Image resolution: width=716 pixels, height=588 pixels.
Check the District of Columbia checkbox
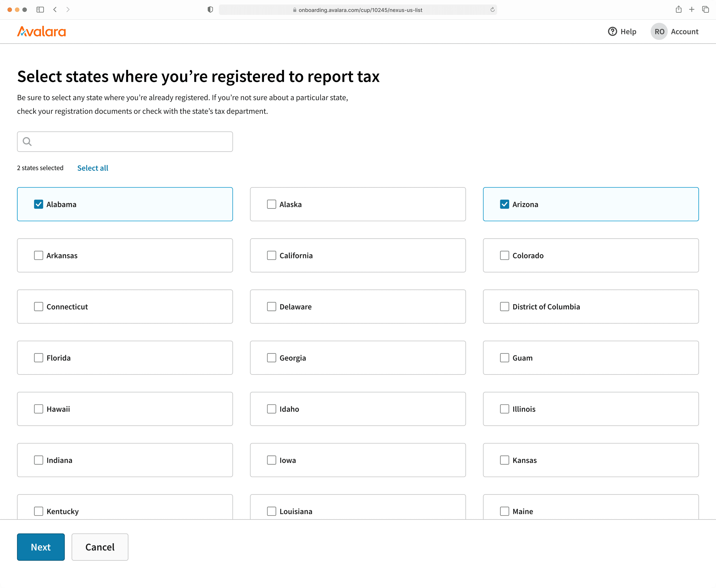click(504, 306)
